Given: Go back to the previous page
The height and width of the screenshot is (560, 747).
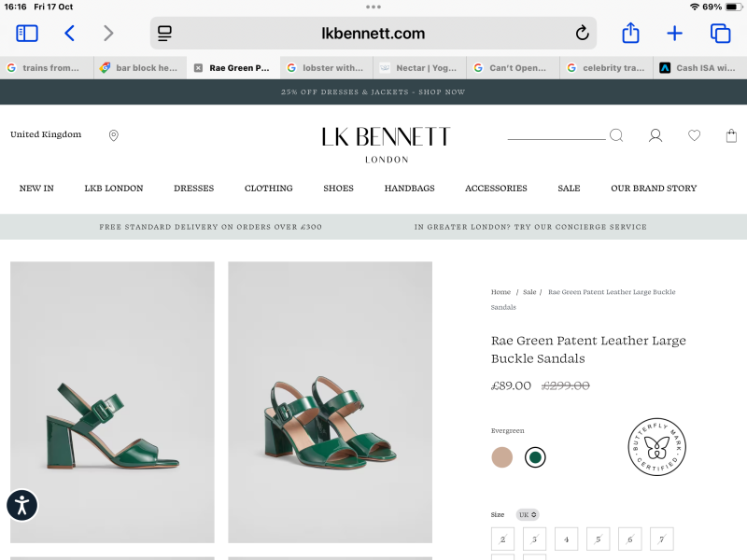Looking at the screenshot, I should (x=69, y=34).
